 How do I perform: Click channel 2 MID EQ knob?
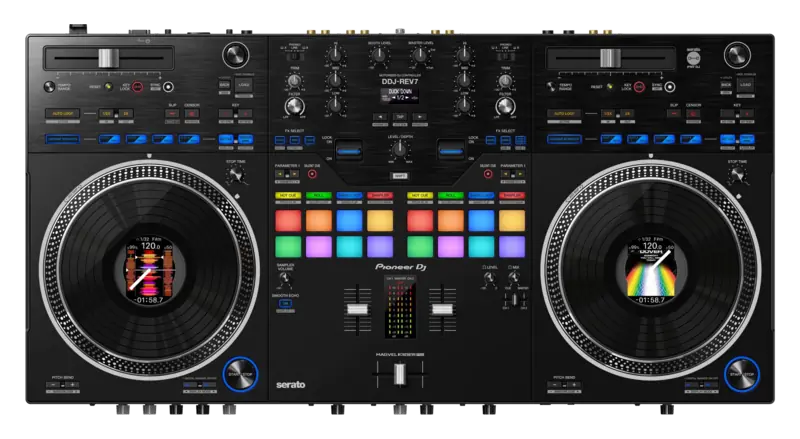(x=464, y=80)
